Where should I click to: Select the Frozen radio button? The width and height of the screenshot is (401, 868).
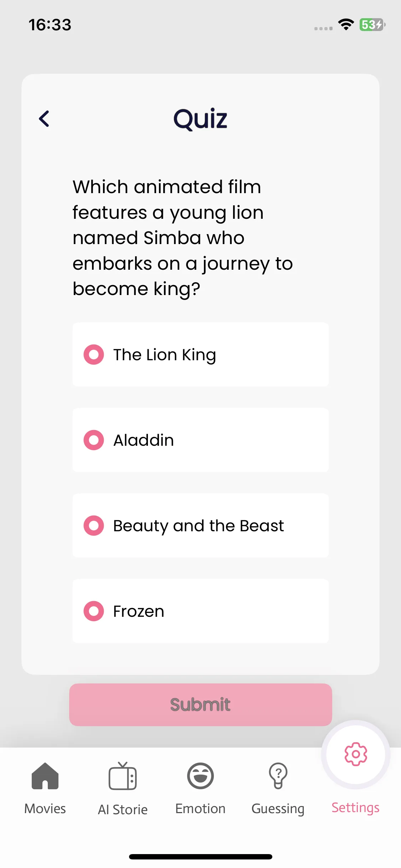coord(94,611)
